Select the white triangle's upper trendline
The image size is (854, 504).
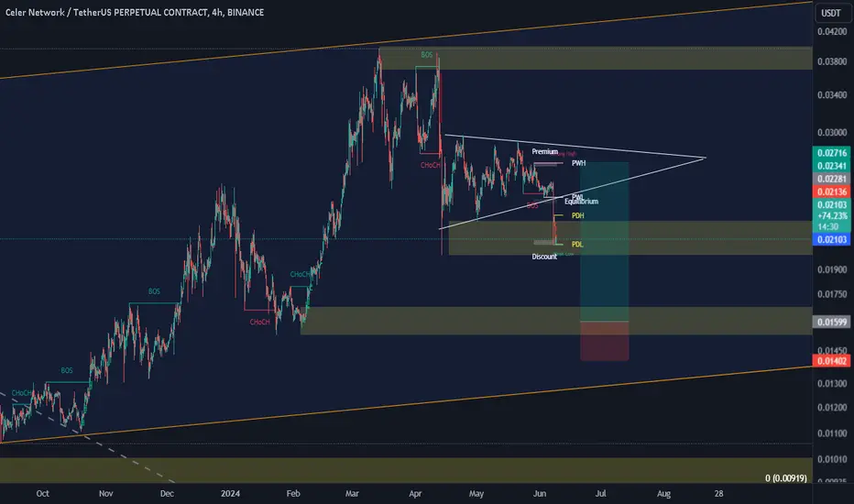coord(575,146)
